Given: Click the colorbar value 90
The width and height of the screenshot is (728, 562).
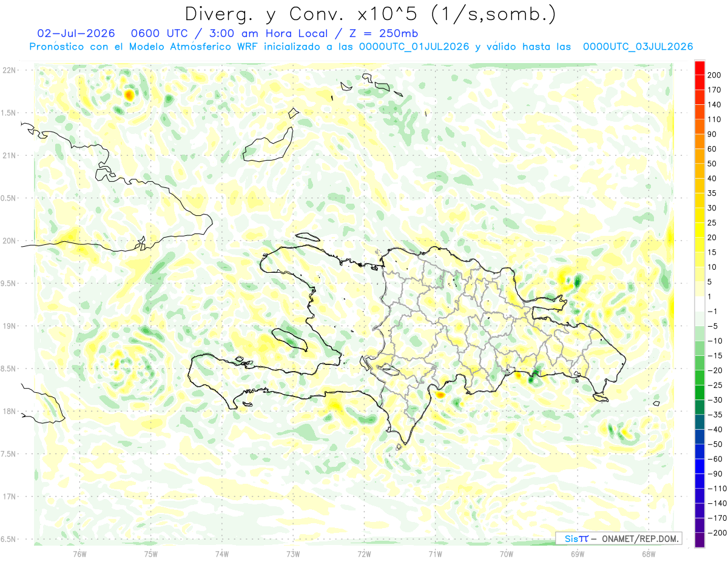Looking at the screenshot, I should tap(713, 134).
